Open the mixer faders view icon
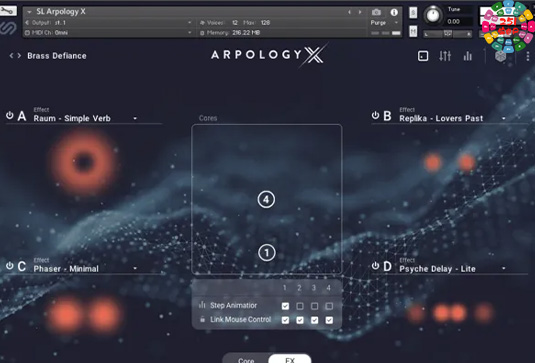This screenshot has height=363, width=535. (x=445, y=56)
